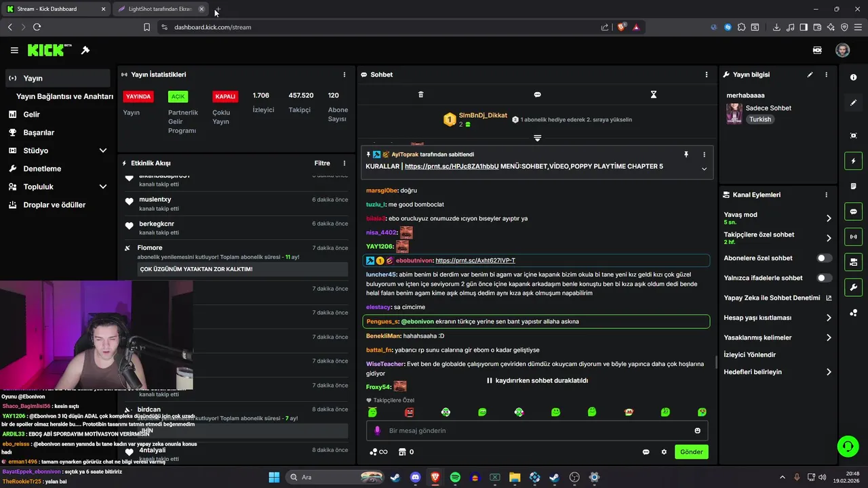The height and width of the screenshot is (488, 868).
Task: Open OBS Studio from the taskbar
Action: point(574,477)
